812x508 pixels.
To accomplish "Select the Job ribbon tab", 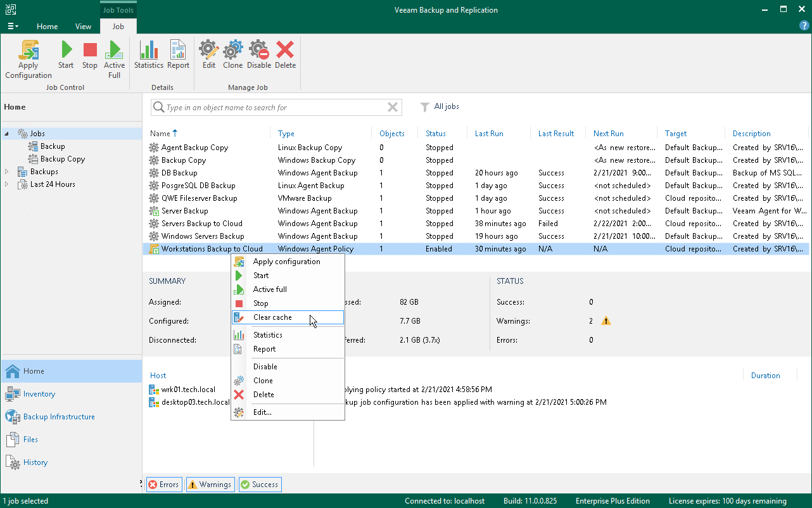I will (118, 27).
